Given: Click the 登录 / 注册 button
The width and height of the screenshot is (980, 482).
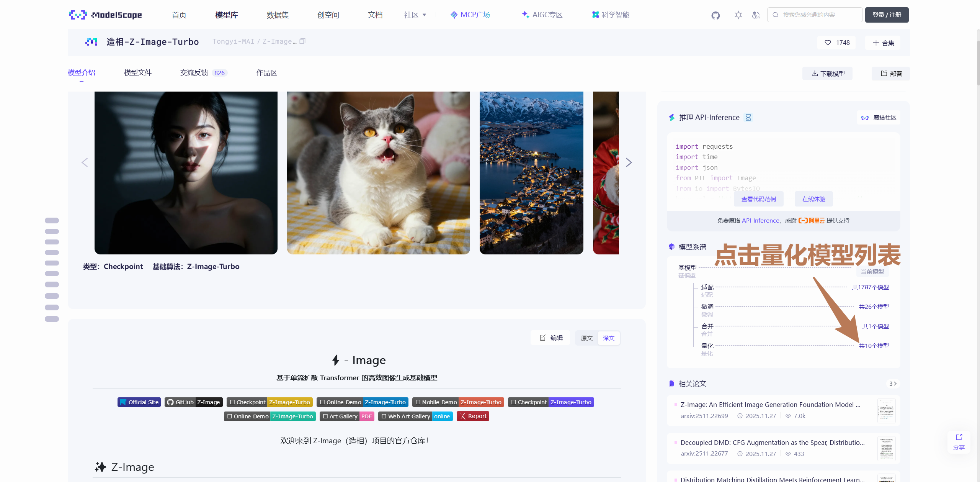Looking at the screenshot, I should tap(887, 15).
